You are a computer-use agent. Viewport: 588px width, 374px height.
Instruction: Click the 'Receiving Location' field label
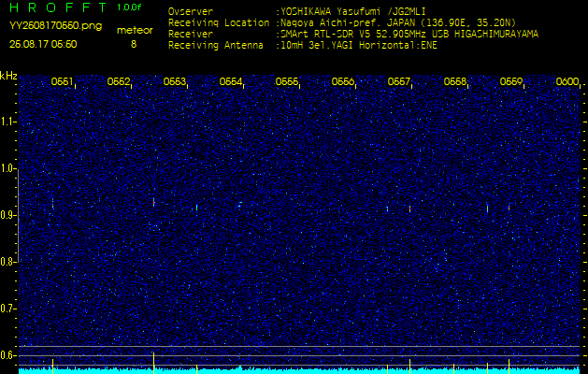pyautogui.click(x=219, y=22)
